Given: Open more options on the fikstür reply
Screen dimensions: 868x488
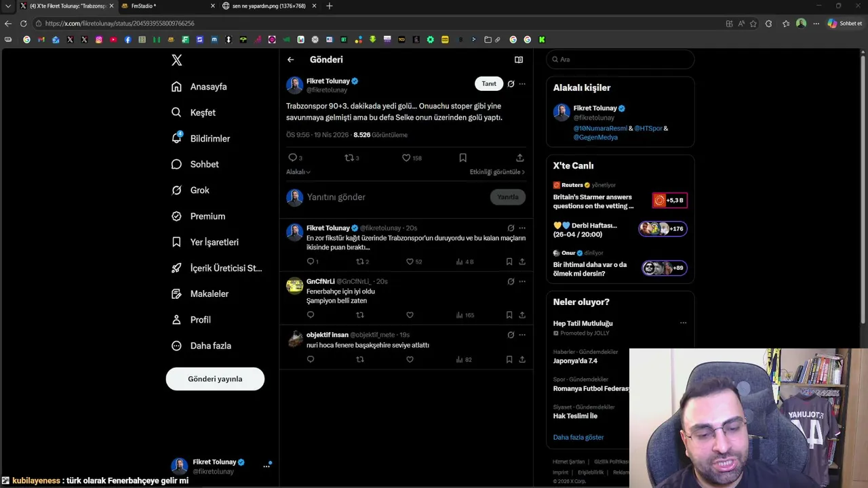Looking at the screenshot, I should (522, 228).
